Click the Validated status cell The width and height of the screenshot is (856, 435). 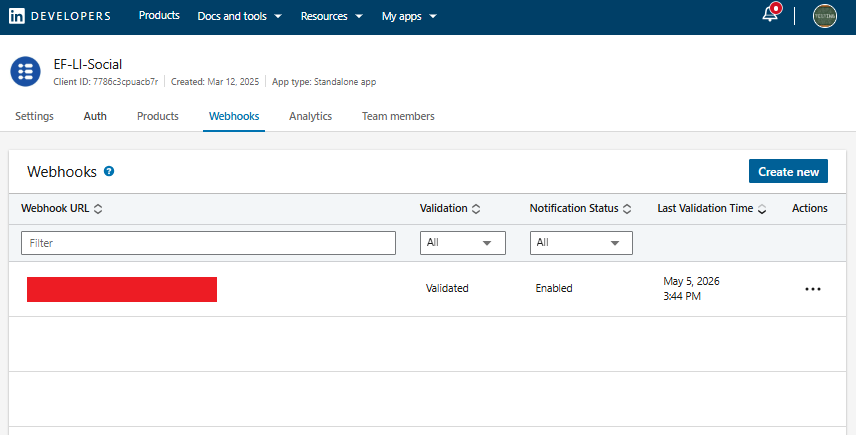(447, 288)
